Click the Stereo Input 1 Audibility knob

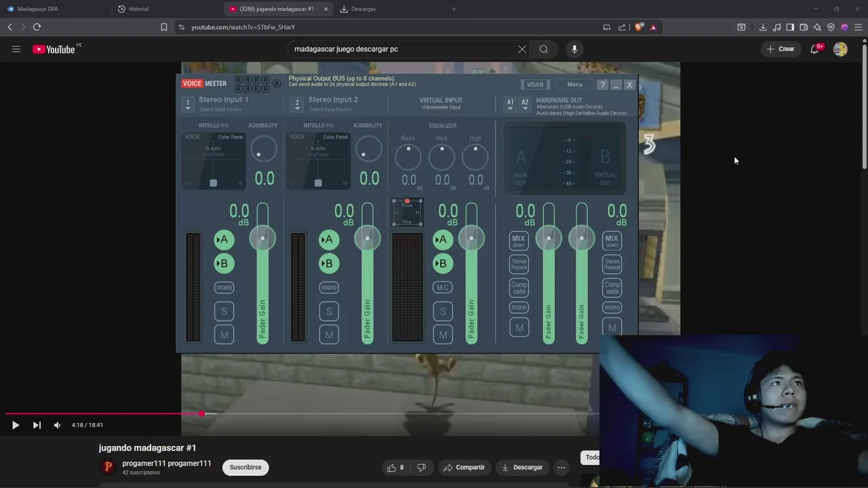[x=263, y=148]
